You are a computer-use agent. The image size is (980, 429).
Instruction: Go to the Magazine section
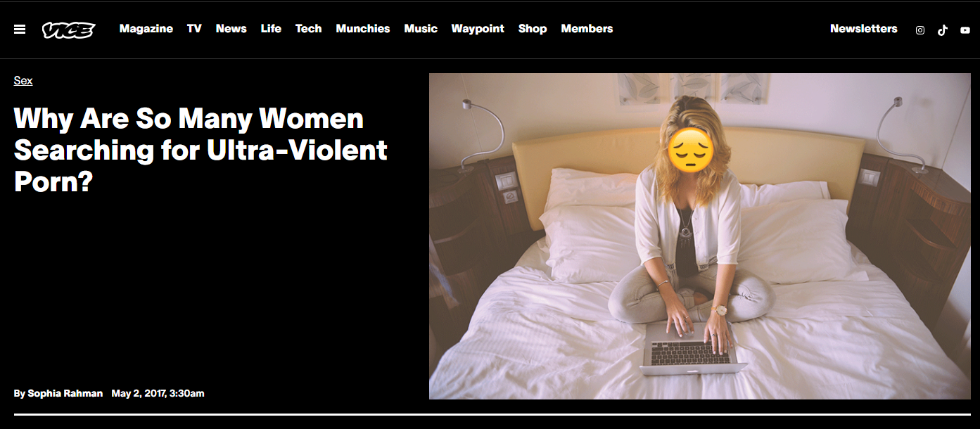(146, 29)
